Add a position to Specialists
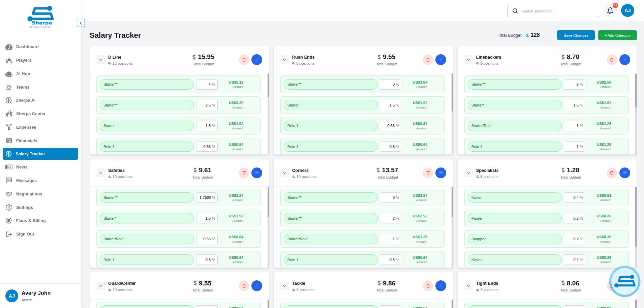Screen dimensions: 644x308 point(624,173)
